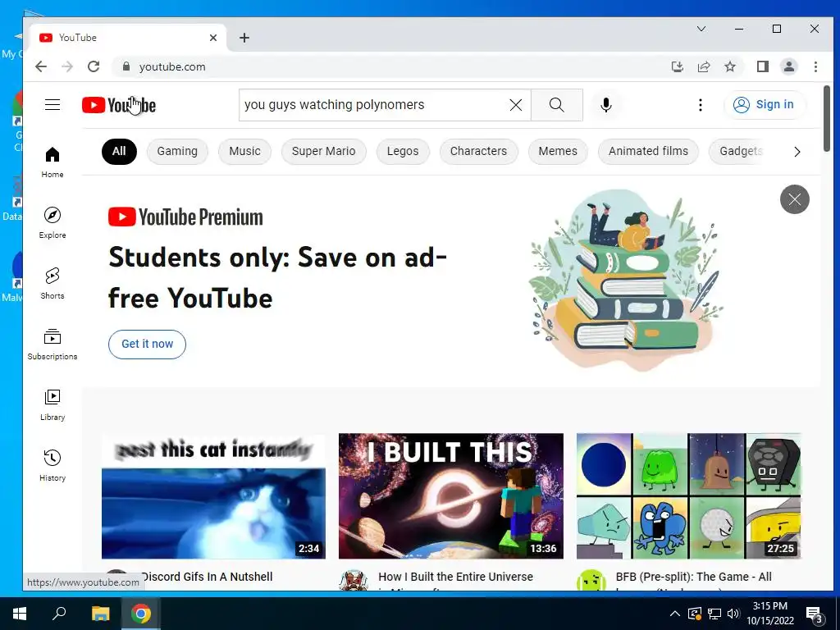Open the I BUILT THIS video thumbnail
The height and width of the screenshot is (630, 840).
coord(451,496)
